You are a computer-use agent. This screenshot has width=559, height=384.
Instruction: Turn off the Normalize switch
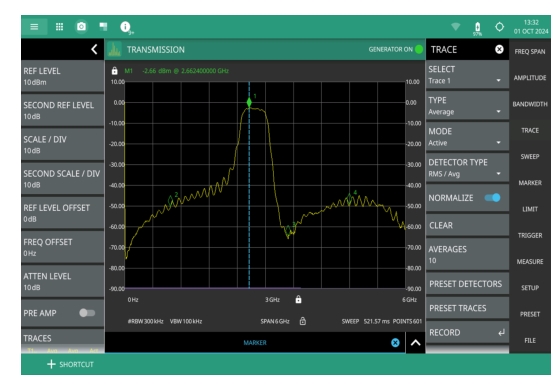493,198
